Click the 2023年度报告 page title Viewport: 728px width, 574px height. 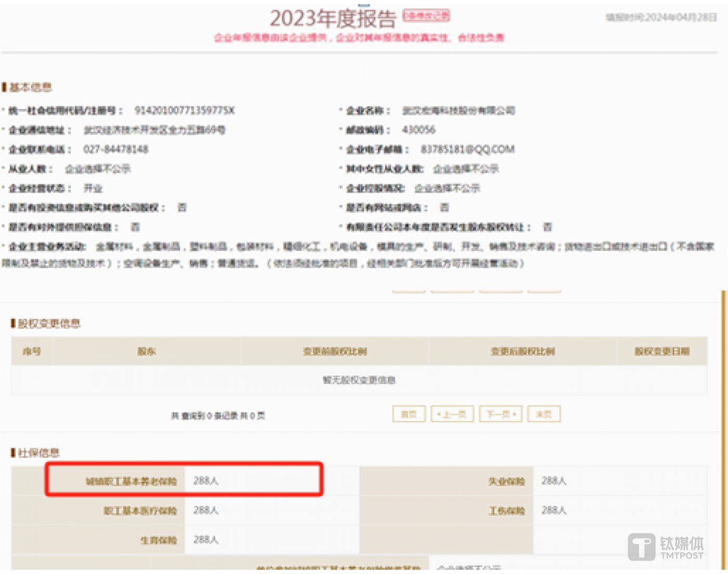pos(333,19)
